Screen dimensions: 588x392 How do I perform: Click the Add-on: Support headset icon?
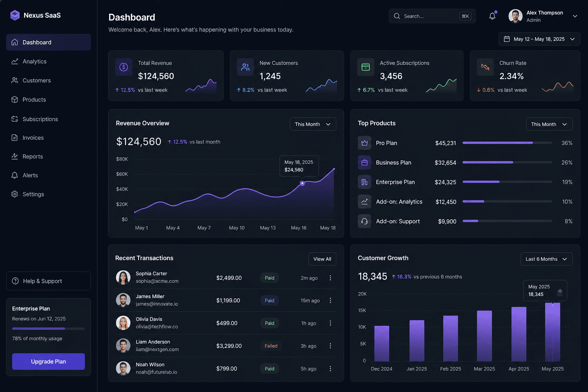coord(364,221)
